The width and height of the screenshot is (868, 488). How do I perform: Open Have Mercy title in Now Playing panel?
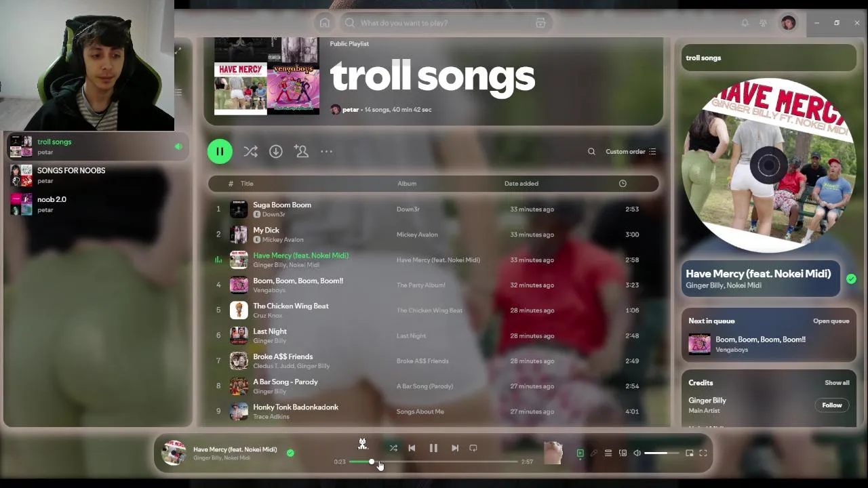tap(758, 274)
